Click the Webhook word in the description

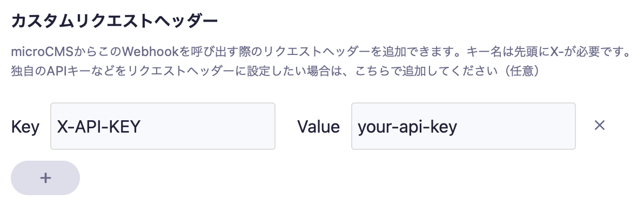(150, 52)
